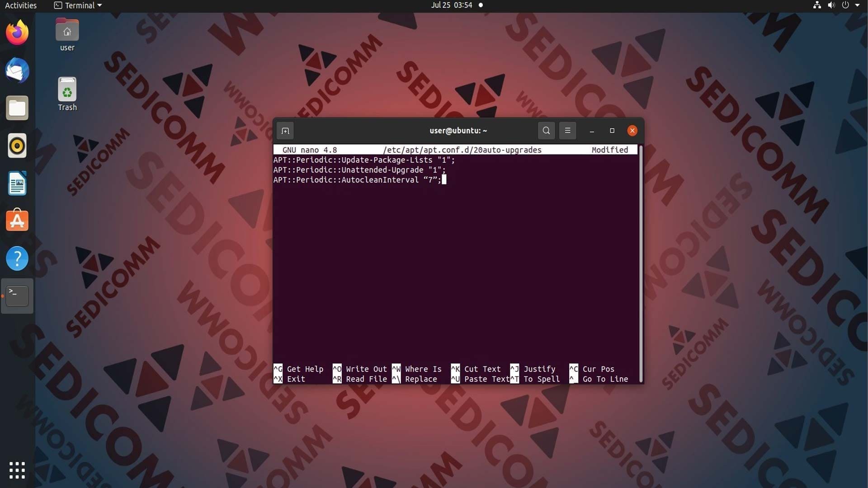Launch Firefox from the dock

17,33
